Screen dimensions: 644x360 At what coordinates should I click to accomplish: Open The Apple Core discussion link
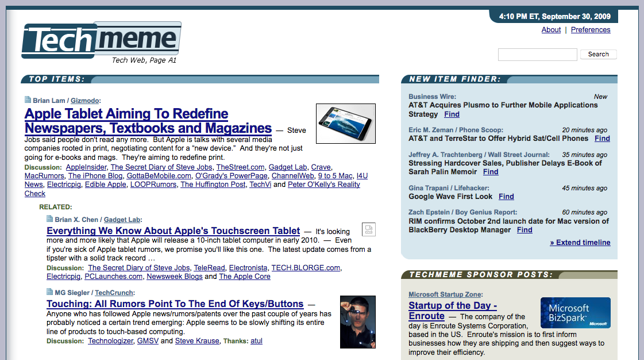244,276
